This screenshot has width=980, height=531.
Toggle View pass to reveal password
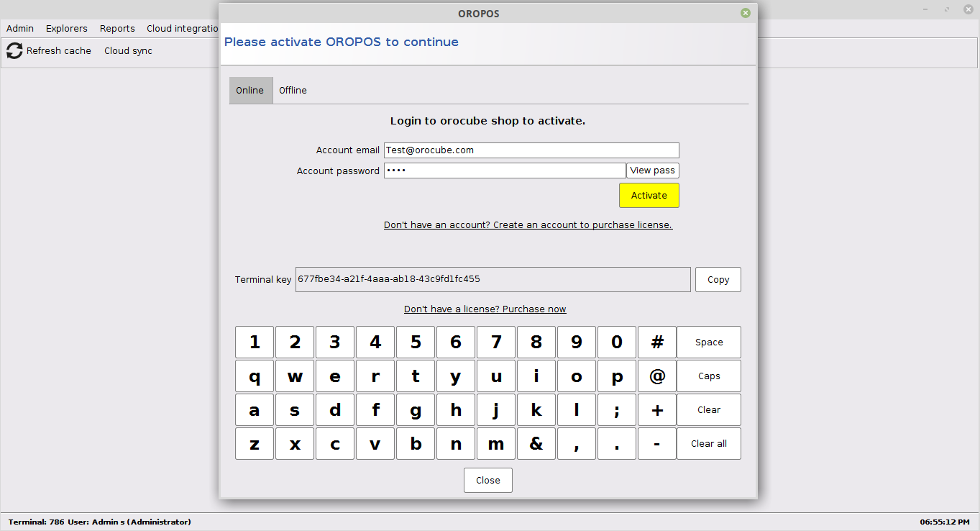[x=653, y=171]
